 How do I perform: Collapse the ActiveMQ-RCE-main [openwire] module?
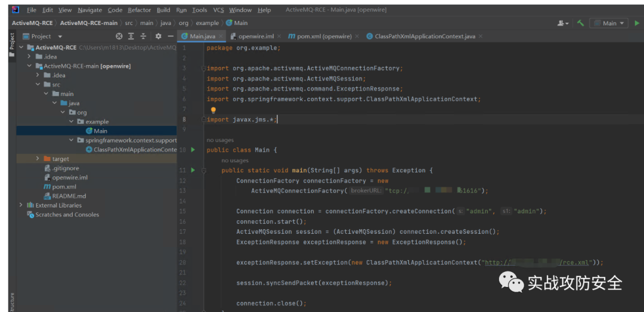click(x=30, y=66)
